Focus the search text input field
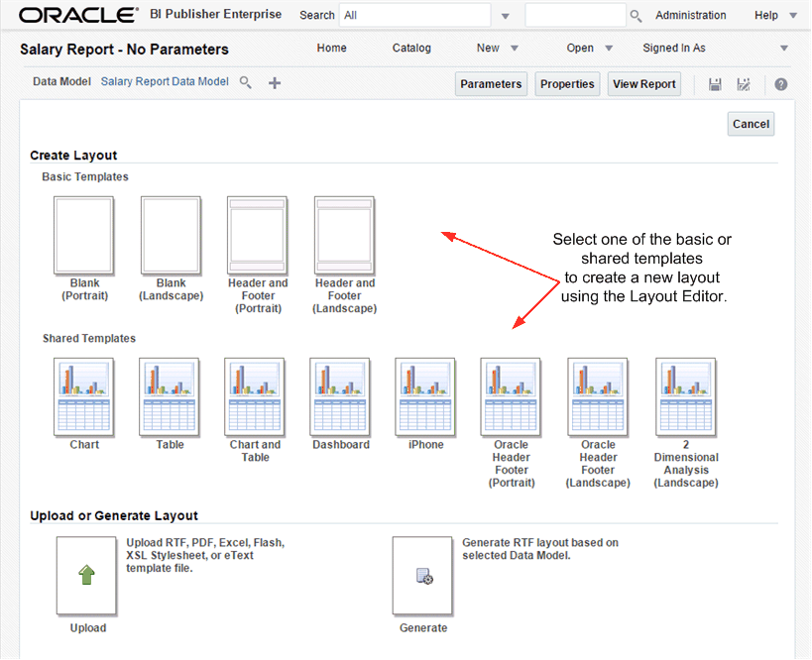Viewport: 812px width, 660px height. pos(575,15)
